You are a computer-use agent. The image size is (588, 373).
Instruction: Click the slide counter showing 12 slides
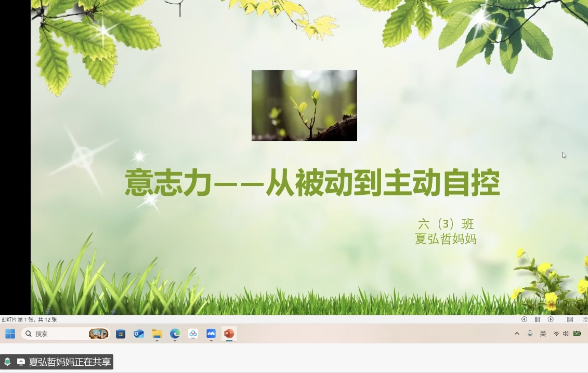(29, 319)
